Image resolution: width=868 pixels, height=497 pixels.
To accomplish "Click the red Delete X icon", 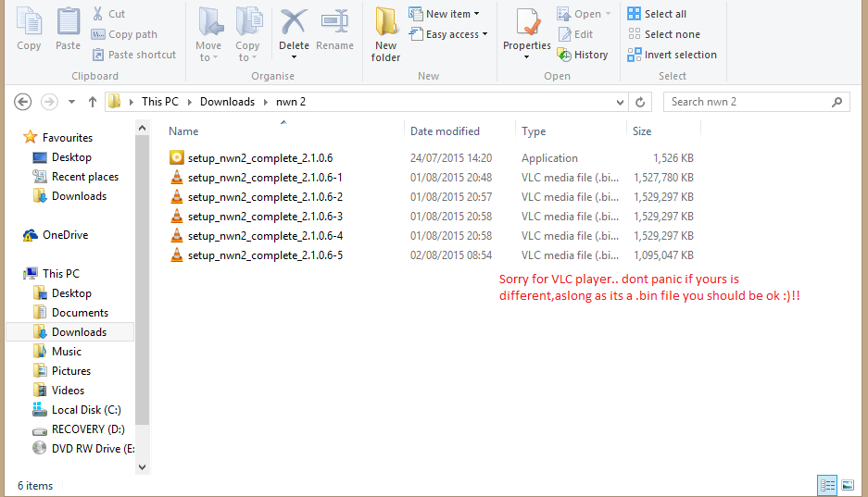I will pyautogui.click(x=294, y=21).
